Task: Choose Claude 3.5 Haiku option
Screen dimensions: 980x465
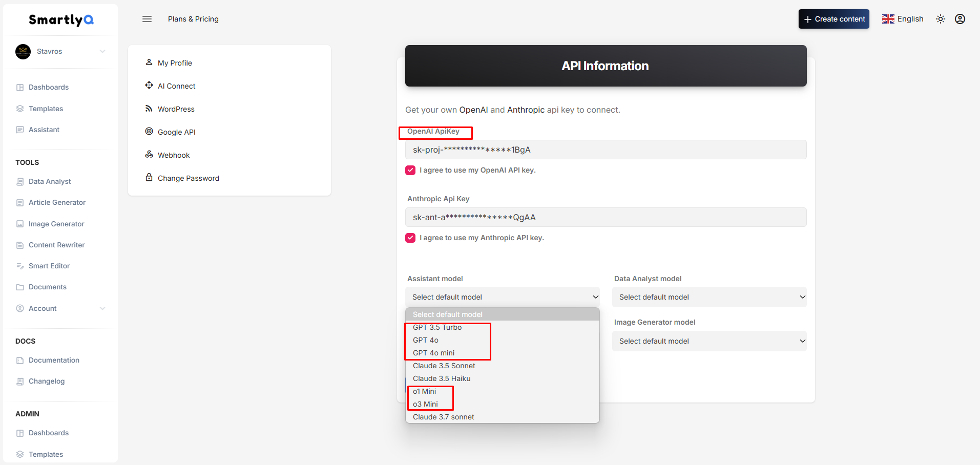Action: point(503,378)
